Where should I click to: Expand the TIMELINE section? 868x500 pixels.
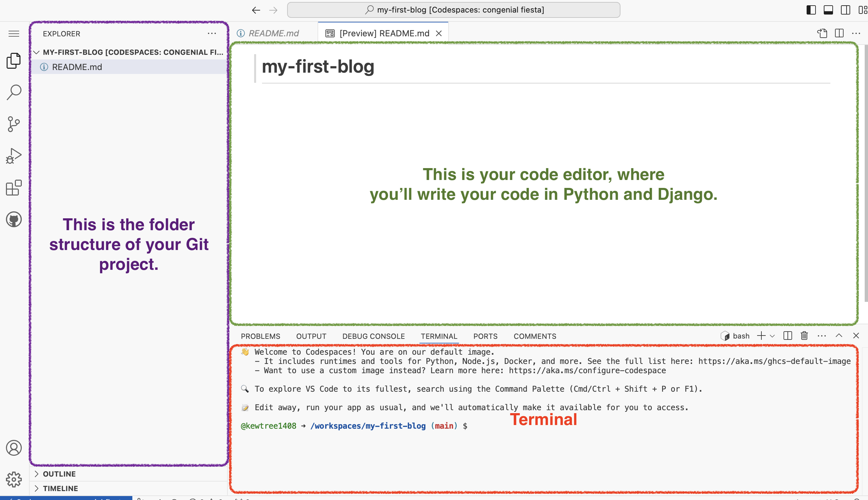click(x=60, y=488)
